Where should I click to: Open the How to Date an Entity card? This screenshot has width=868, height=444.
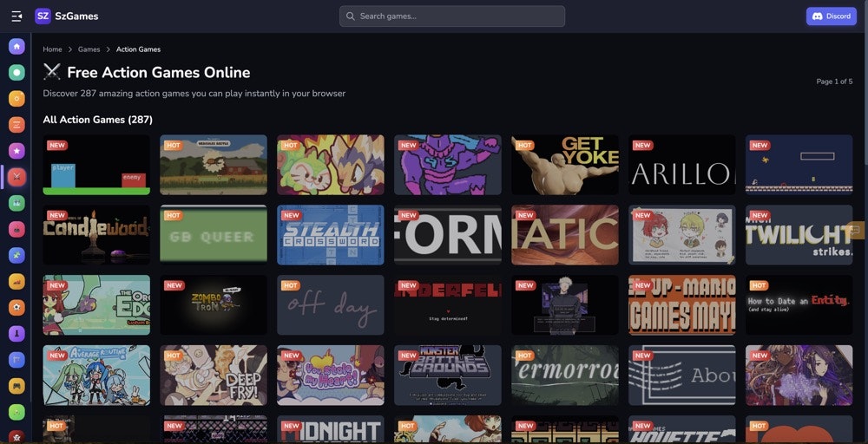[x=799, y=305]
